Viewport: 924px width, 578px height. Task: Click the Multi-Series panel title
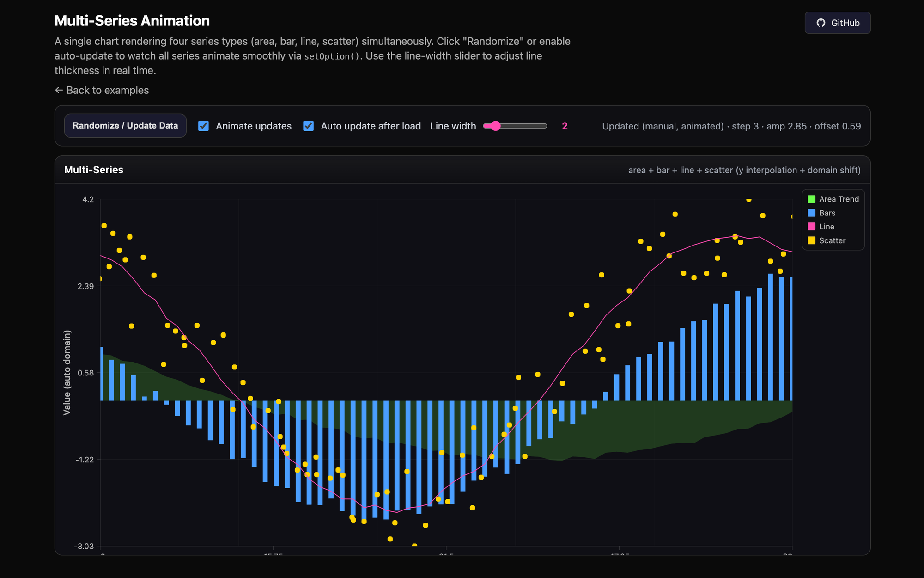coord(94,170)
